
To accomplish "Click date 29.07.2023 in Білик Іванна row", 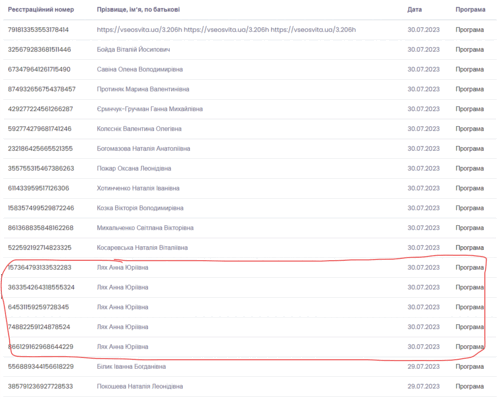I will pyautogui.click(x=423, y=367).
